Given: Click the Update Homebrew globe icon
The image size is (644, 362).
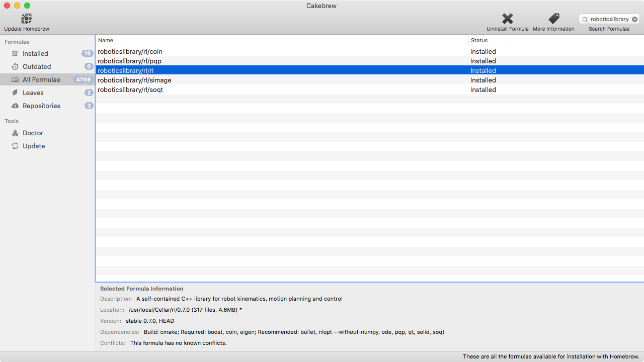Looking at the screenshot, I should pos(27,19).
